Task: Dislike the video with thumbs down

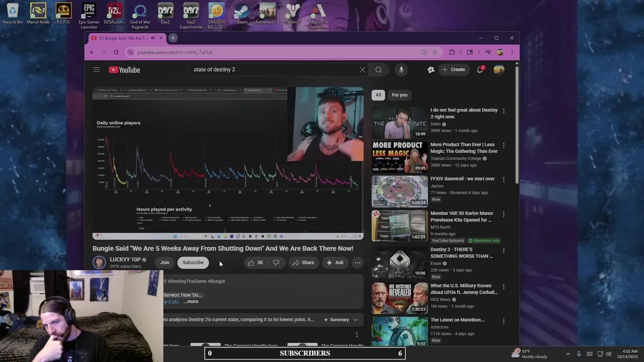Action: [276, 262]
